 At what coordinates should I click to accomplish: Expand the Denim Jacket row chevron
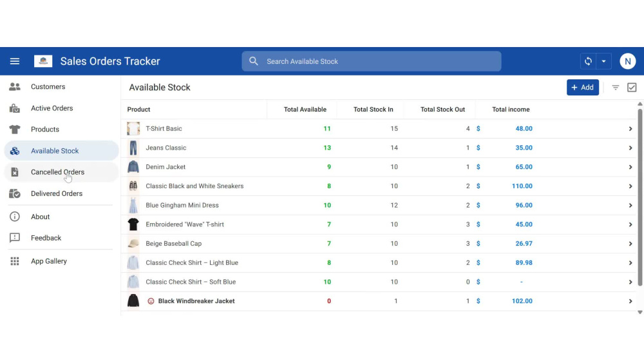[x=630, y=167]
